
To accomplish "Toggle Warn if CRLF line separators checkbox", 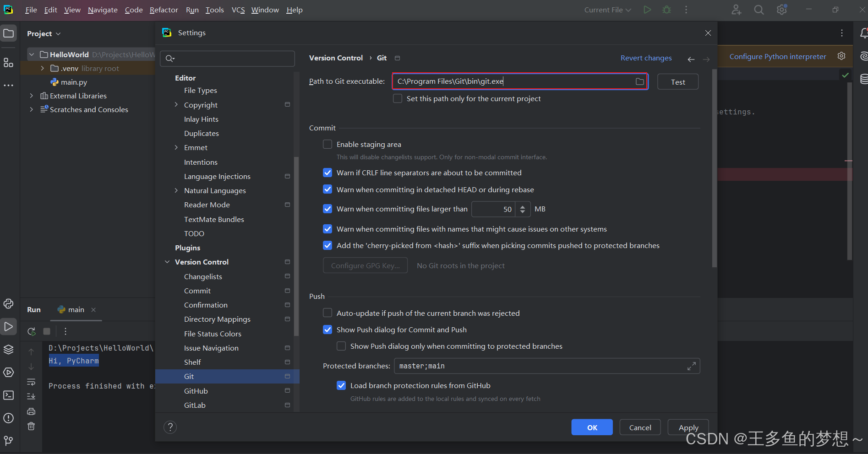I will point(328,173).
